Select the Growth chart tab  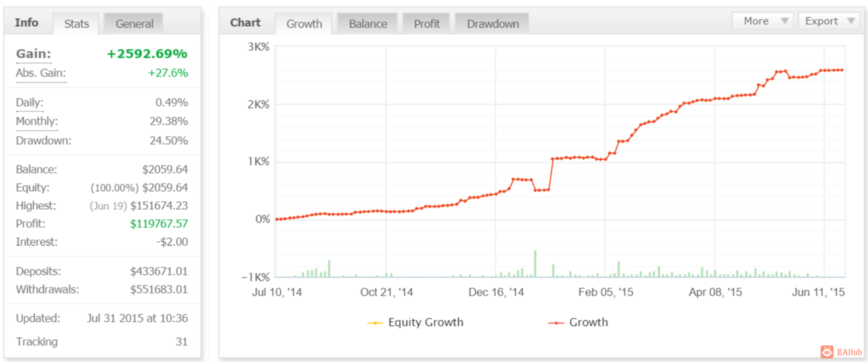[x=304, y=23]
